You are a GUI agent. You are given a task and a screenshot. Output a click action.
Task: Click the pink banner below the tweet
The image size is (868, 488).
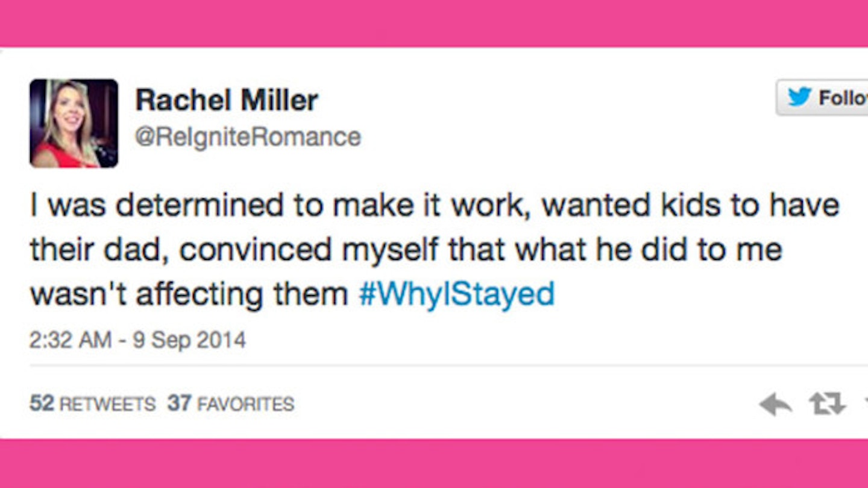[434, 463]
